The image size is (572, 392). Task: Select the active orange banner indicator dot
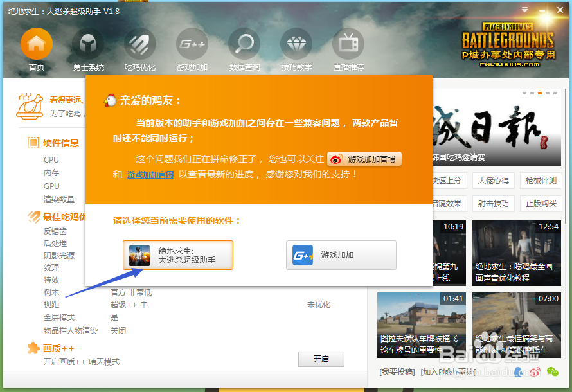point(540,93)
